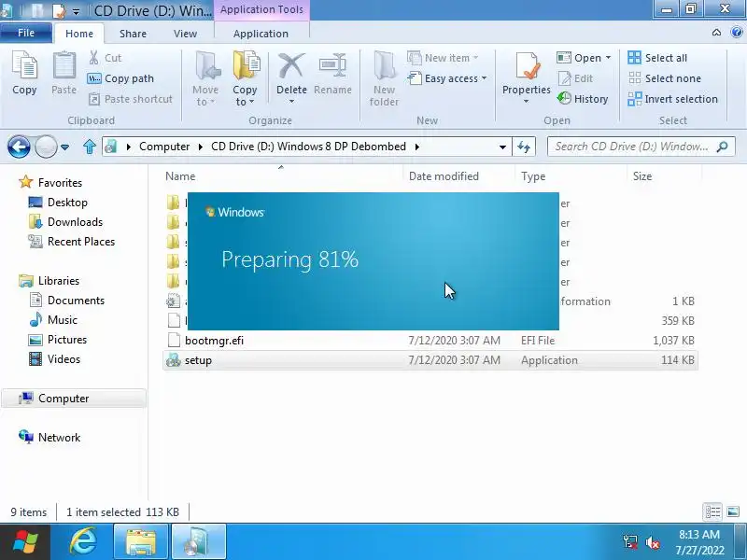The height and width of the screenshot is (560, 747).
Task: Open the Application ribbon tab
Action: (x=261, y=34)
